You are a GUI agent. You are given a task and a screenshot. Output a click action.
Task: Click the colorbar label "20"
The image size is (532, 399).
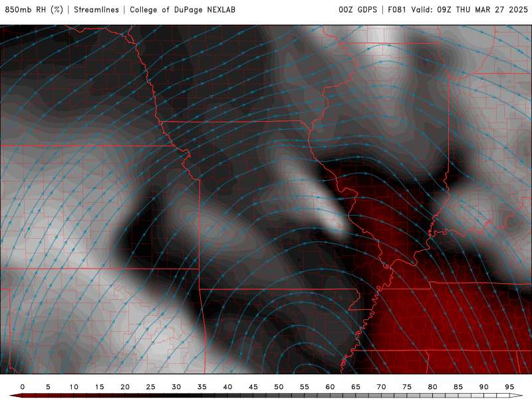(125, 387)
